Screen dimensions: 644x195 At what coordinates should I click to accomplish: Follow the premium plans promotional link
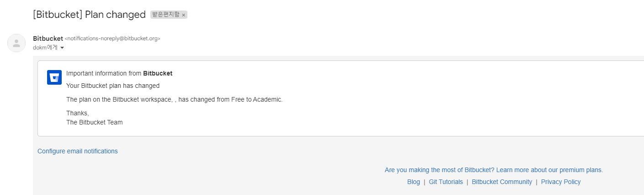(494, 170)
